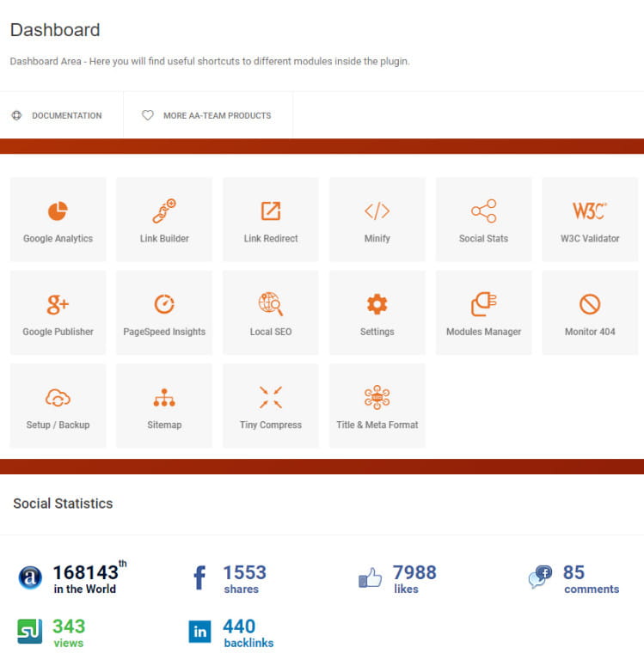Click the Modules Manager label

(x=483, y=332)
